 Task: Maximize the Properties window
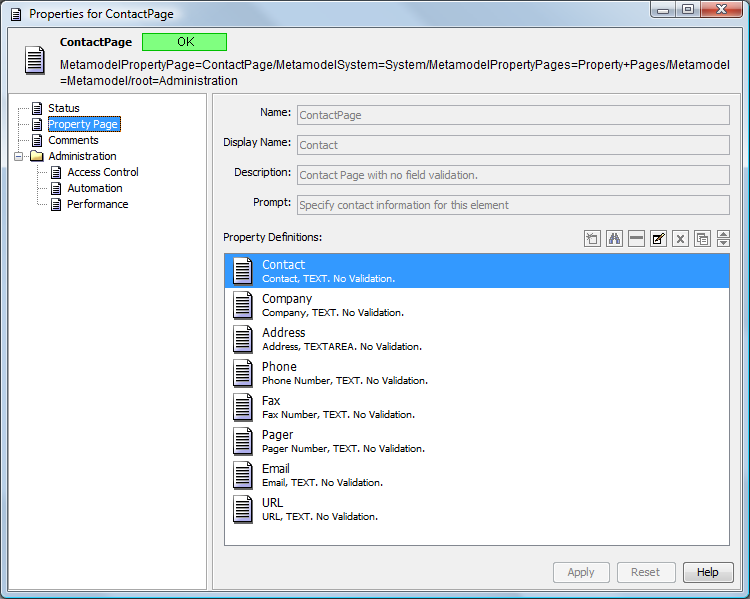click(688, 10)
